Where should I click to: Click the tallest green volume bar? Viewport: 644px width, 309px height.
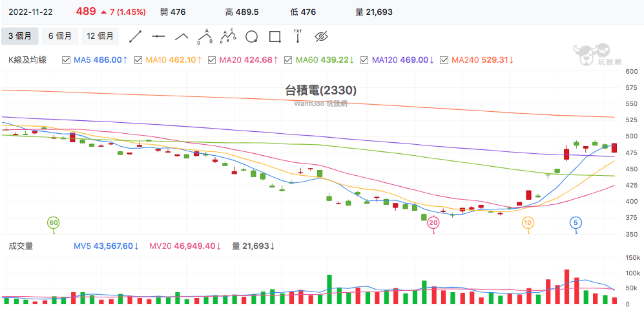(329, 289)
